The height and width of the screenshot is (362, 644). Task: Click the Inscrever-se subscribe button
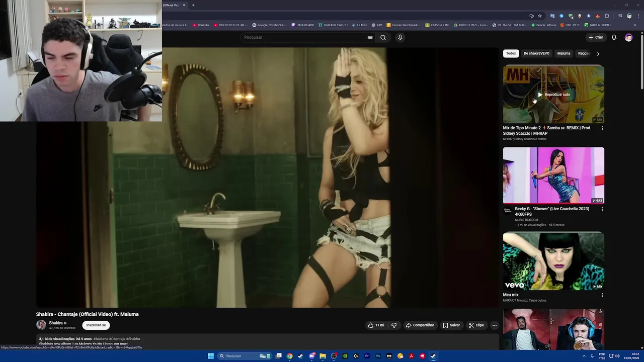pyautogui.click(x=96, y=325)
